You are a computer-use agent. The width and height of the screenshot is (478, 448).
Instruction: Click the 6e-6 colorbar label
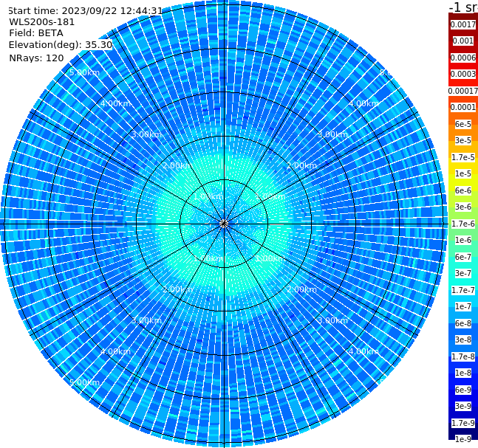click(x=463, y=190)
